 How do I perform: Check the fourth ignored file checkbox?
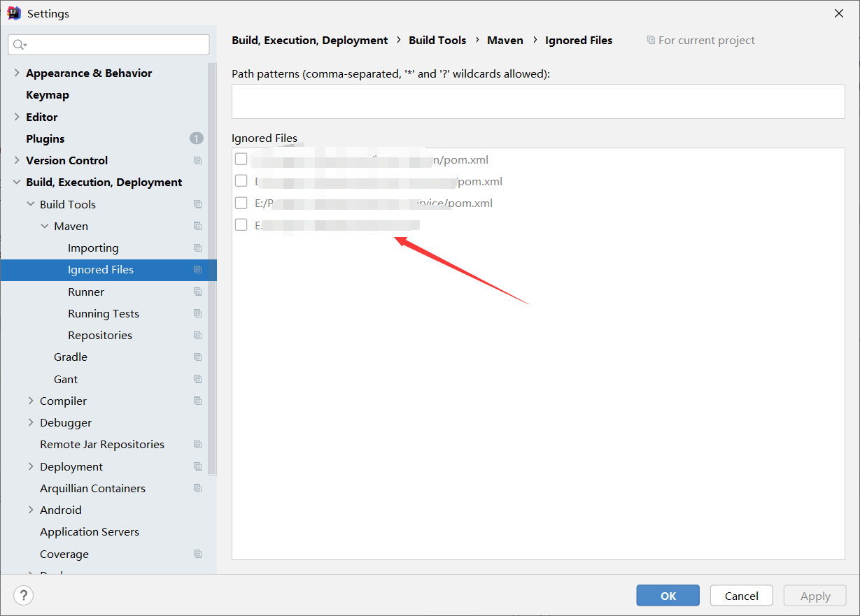pos(241,224)
